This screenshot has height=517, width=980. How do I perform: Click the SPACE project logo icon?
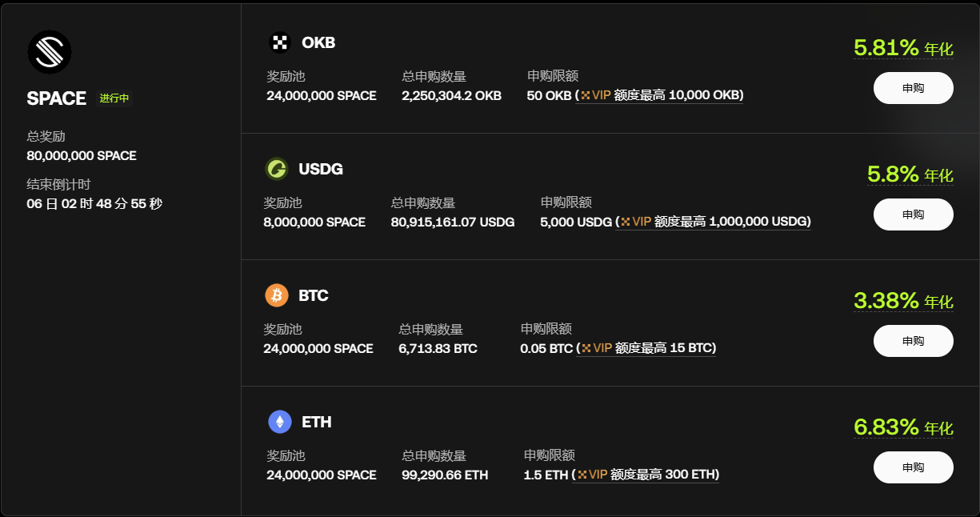click(x=50, y=51)
